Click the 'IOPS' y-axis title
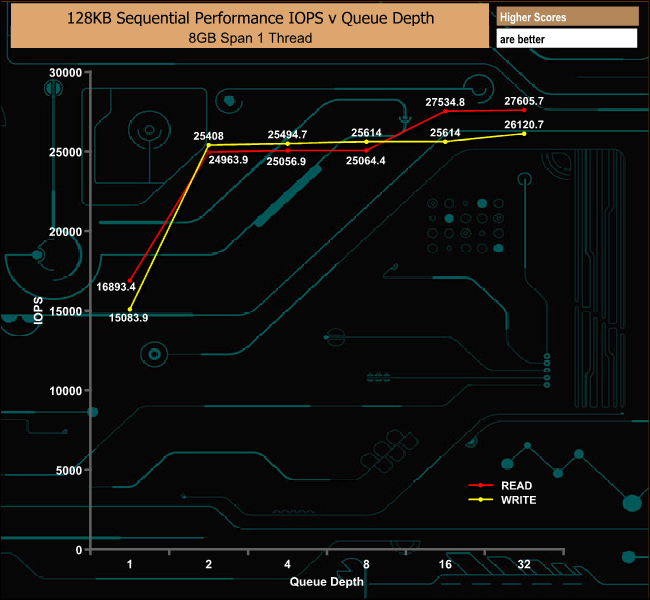 38,311
